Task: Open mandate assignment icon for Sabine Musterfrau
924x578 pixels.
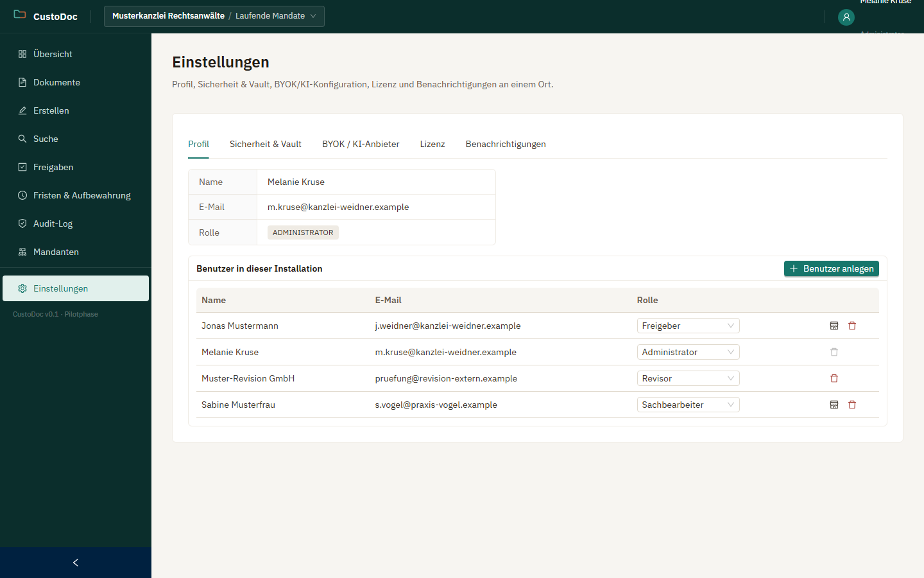Action: 834,405
